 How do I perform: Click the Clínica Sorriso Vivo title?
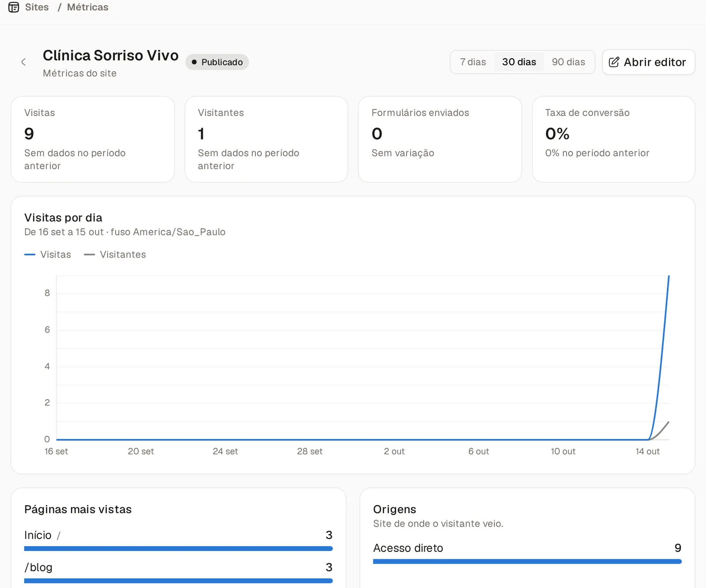pyautogui.click(x=111, y=56)
